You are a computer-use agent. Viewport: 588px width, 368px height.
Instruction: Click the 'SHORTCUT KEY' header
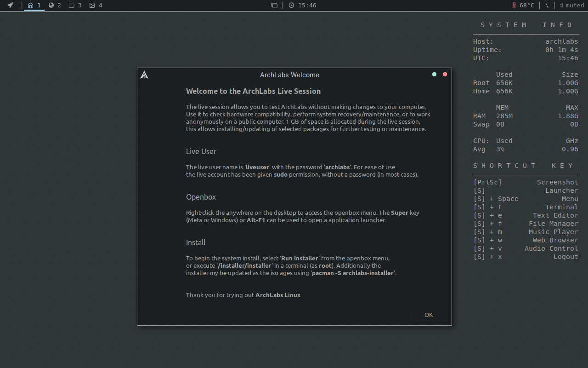point(524,166)
